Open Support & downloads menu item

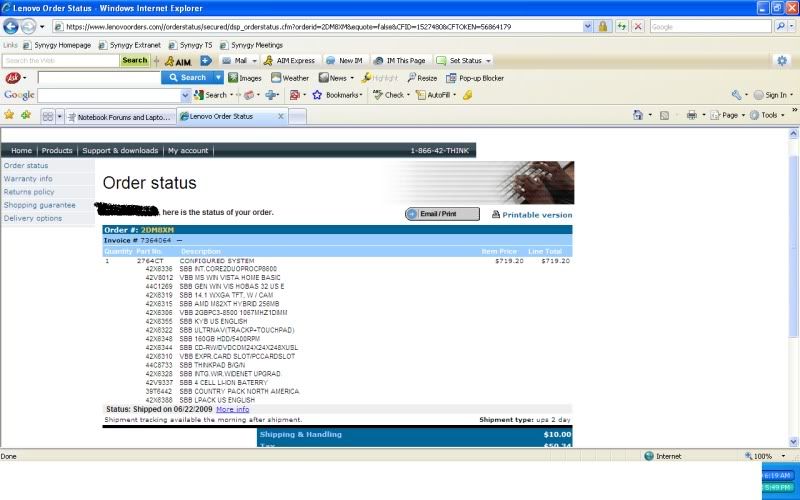pos(120,151)
